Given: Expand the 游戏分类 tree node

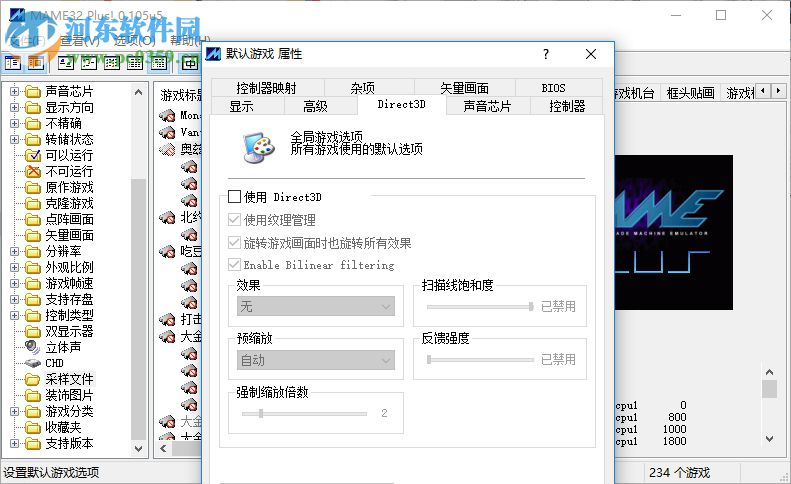Looking at the screenshot, I should tap(14, 411).
